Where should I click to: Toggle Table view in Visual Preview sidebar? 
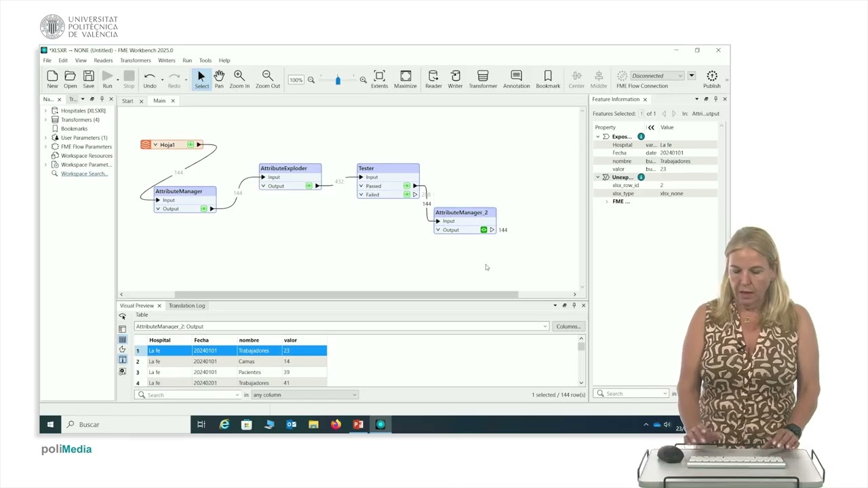[123, 340]
